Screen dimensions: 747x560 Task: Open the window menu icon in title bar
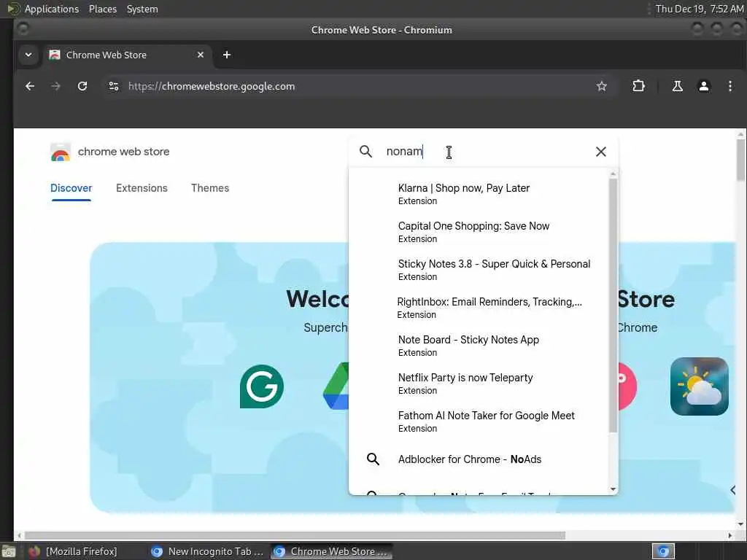click(x=23, y=29)
